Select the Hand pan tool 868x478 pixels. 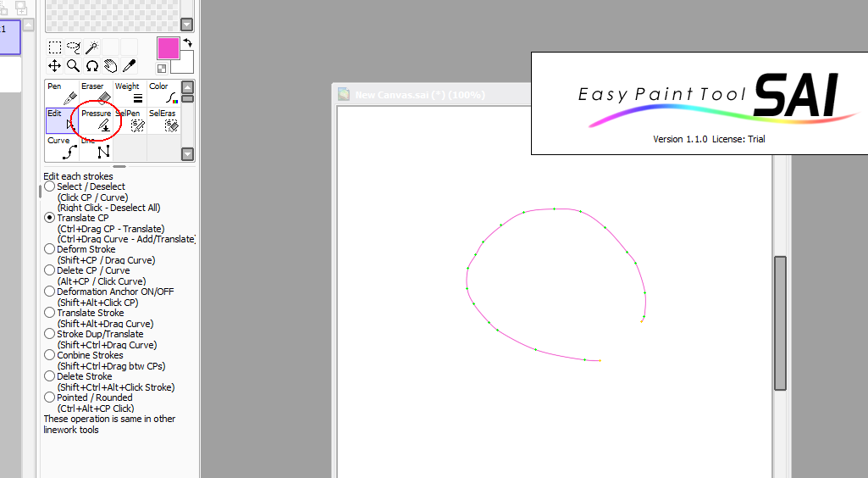(x=111, y=66)
